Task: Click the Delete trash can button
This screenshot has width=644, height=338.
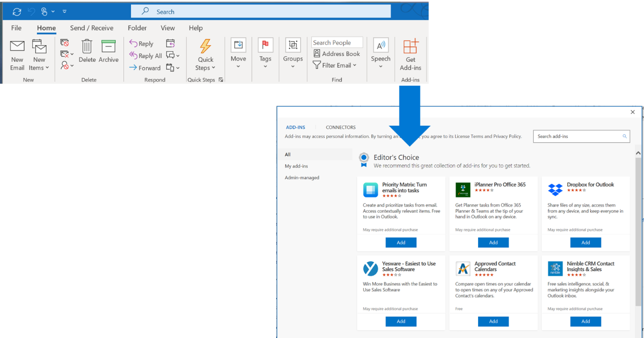Action: pos(87,51)
